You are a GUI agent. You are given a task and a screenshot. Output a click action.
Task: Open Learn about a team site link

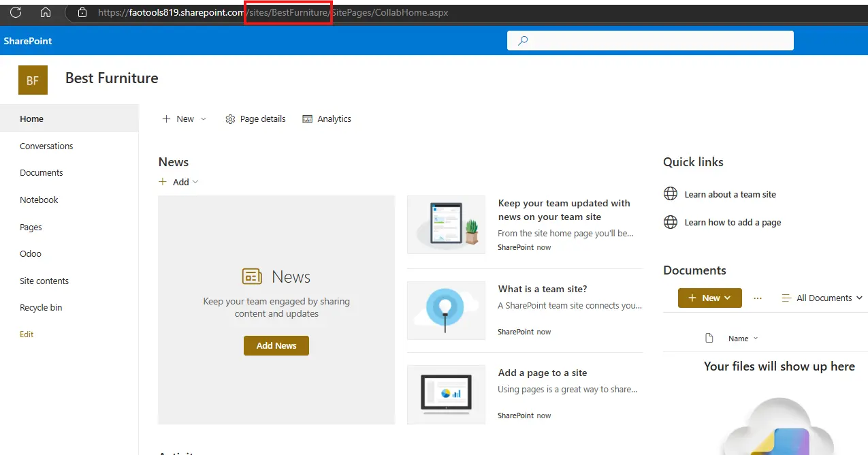[730, 194]
